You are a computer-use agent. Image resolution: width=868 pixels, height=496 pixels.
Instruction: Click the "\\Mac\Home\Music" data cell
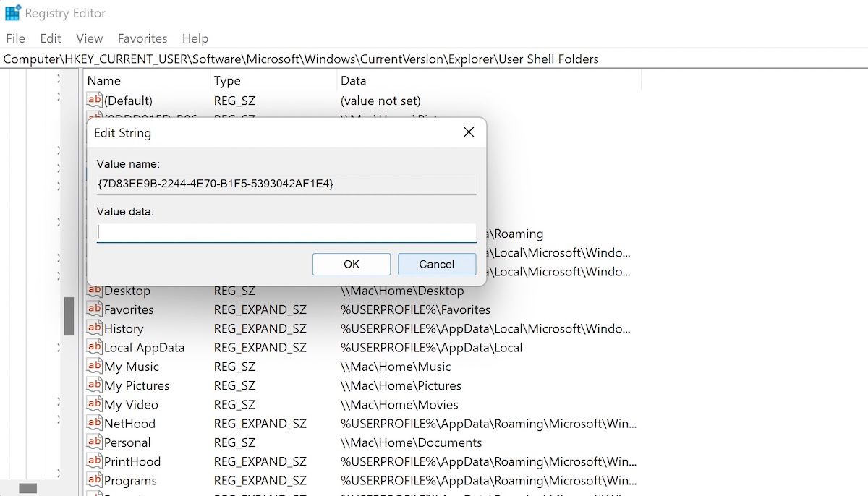[x=396, y=367]
